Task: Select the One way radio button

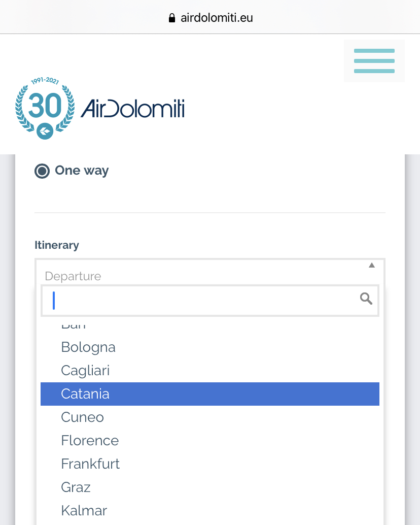Action: click(42, 171)
